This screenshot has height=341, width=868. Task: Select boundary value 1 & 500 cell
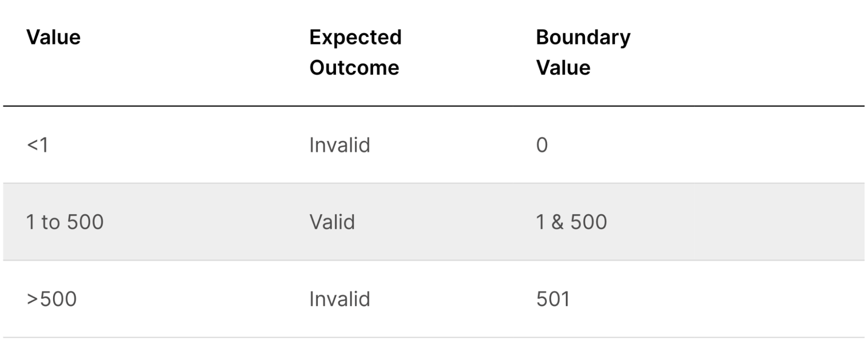[571, 222]
